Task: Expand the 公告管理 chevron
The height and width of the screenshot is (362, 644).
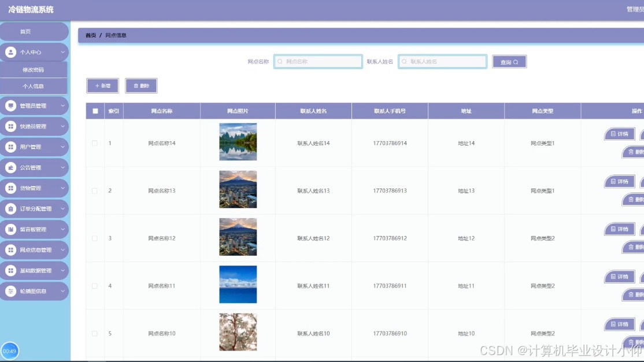Action: point(63,168)
